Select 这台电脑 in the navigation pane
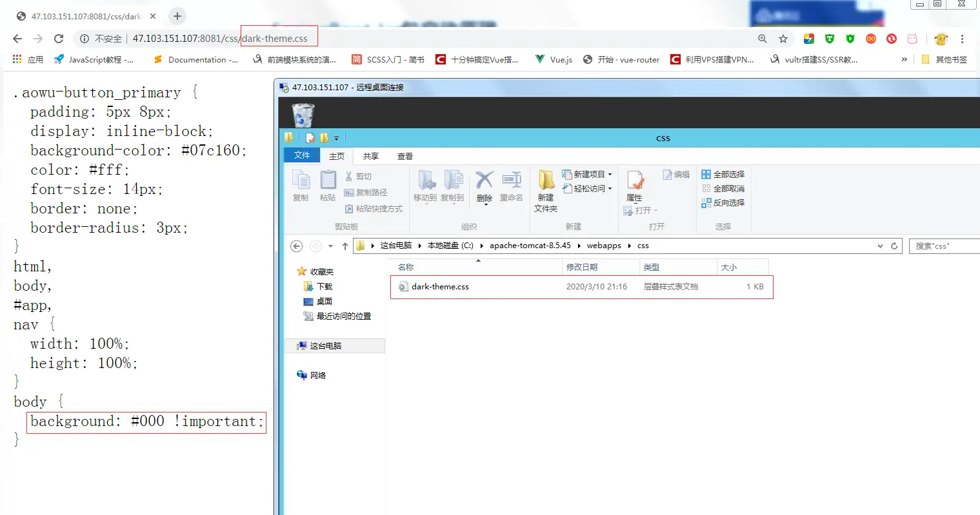The image size is (980, 515). click(335, 345)
